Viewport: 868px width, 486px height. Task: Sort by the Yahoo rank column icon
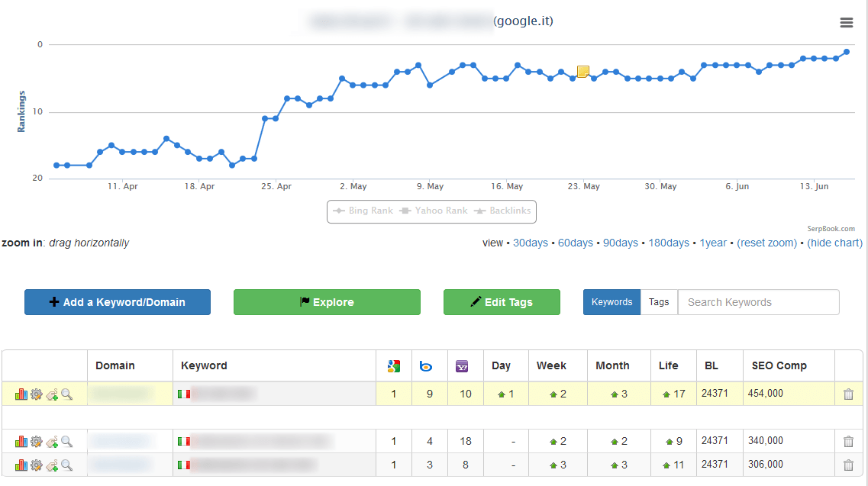pyautogui.click(x=462, y=366)
